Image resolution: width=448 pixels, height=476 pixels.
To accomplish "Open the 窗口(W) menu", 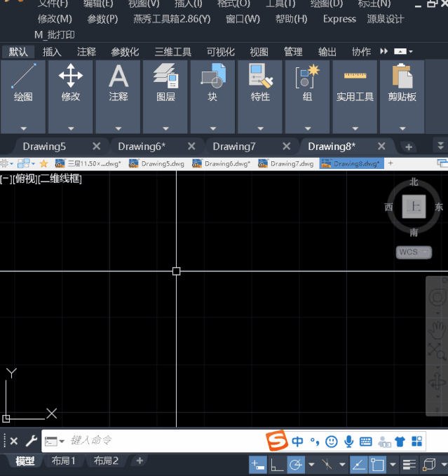I will 243,19.
